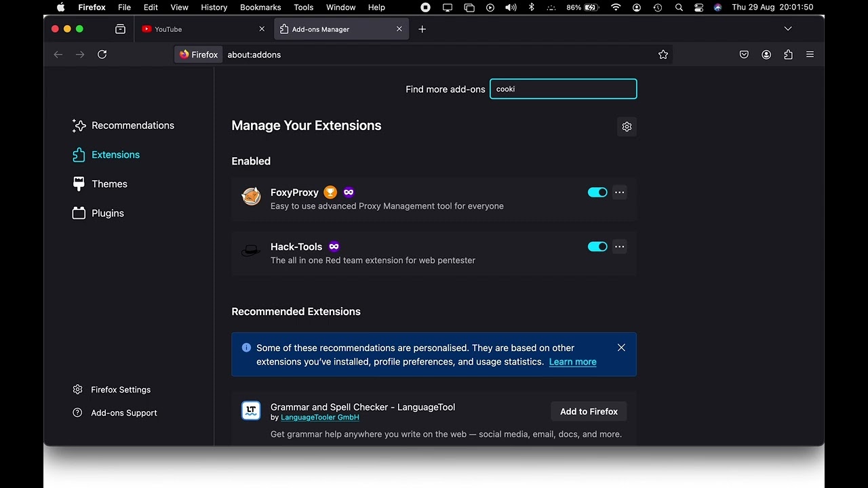Click the Wi-Fi status icon
The height and width of the screenshot is (488, 868).
616,7
